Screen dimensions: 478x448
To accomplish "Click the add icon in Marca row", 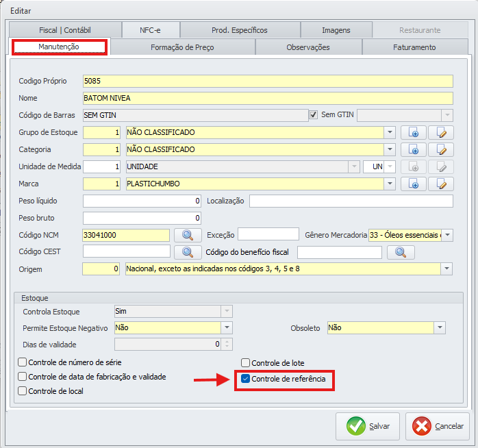I will [x=414, y=184].
